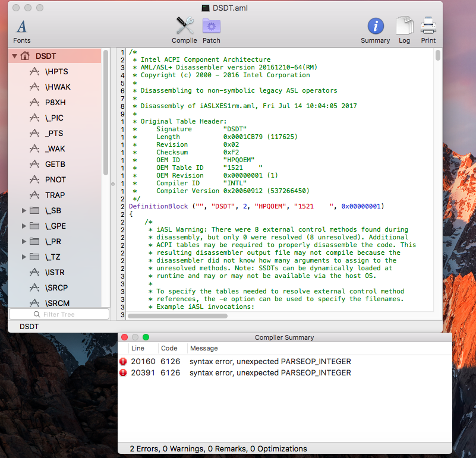The image size is (476, 458).
Task: Click the Compile tool icon
Action: (x=184, y=31)
